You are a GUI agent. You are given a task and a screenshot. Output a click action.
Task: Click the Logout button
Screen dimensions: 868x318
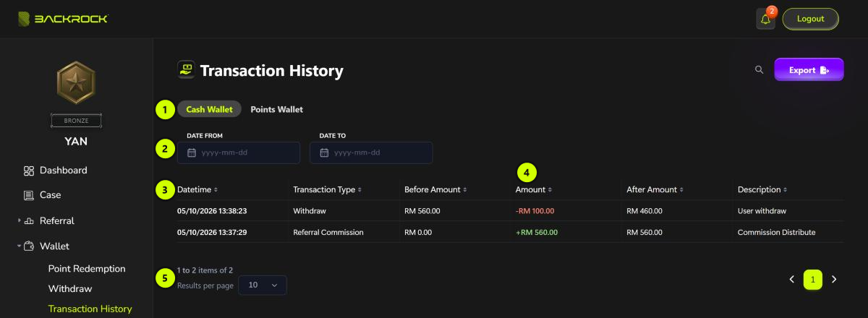pyautogui.click(x=810, y=19)
